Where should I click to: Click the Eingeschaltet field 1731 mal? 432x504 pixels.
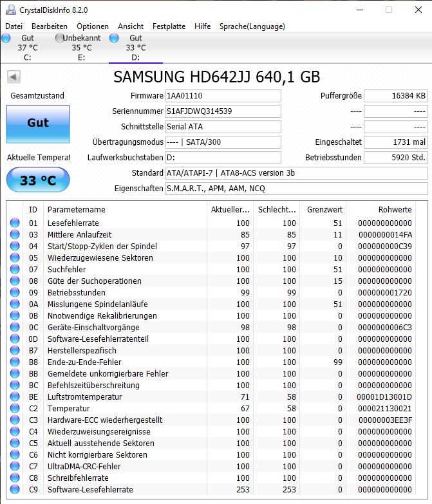coord(396,142)
